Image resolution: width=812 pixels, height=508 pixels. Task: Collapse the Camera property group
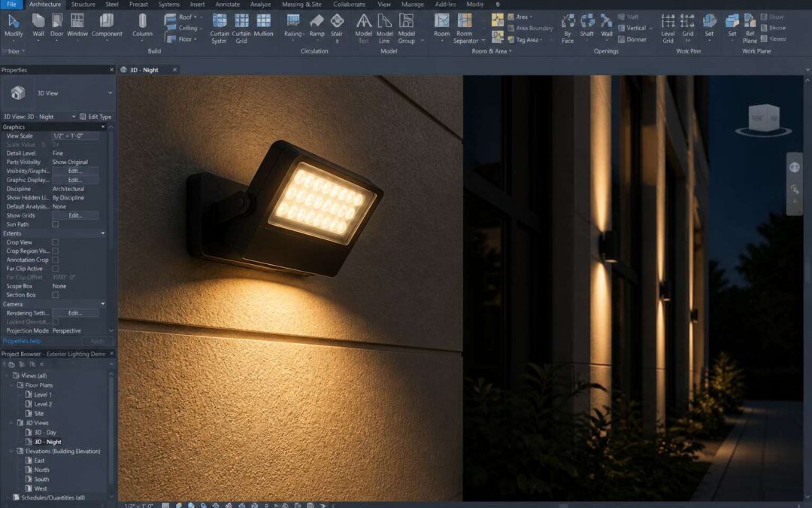(102, 304)
